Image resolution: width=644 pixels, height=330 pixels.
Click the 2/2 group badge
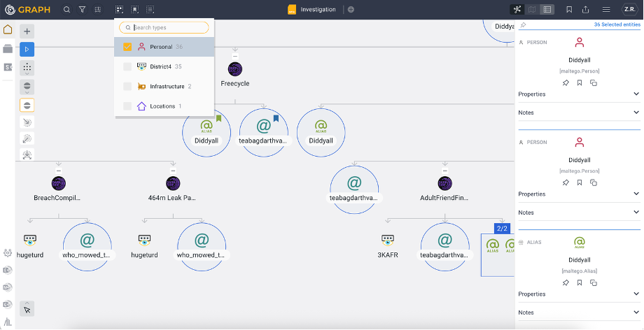click(x=502, y=228)
